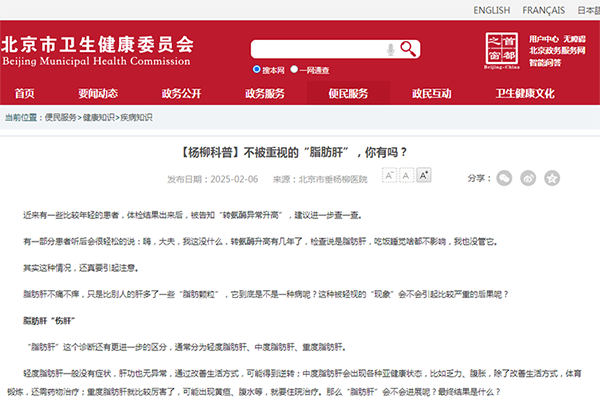Share article via WeChat icon
The width and height of the screenshot is (600, 400).
505,177
